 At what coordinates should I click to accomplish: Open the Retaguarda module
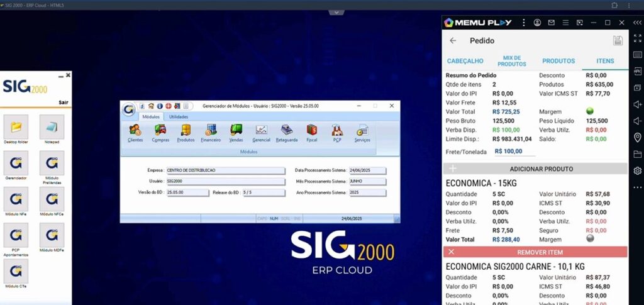[x=287, y=133]
